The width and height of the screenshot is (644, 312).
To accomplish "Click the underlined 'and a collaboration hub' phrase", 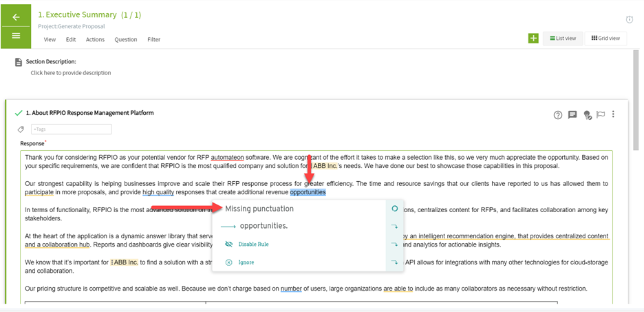I will point(58,245).
